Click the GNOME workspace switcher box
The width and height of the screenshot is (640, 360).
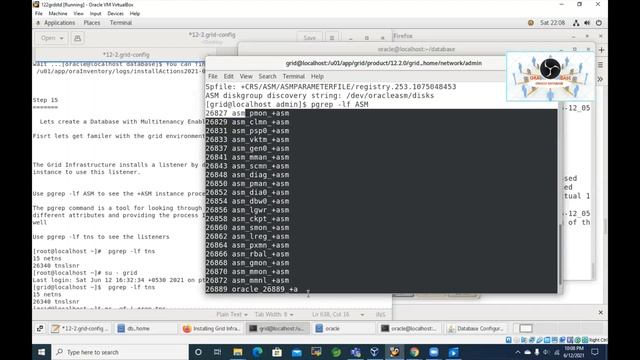tap(525, 328)
